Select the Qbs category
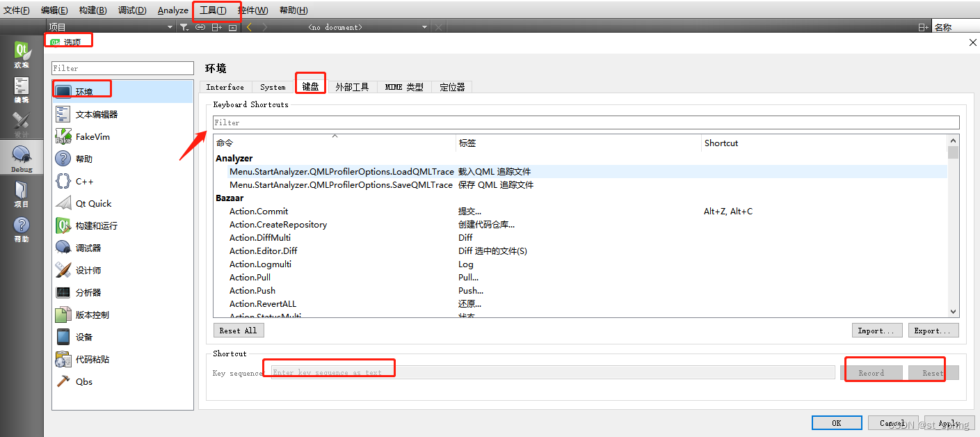980x437 pixels. (122, 381)
